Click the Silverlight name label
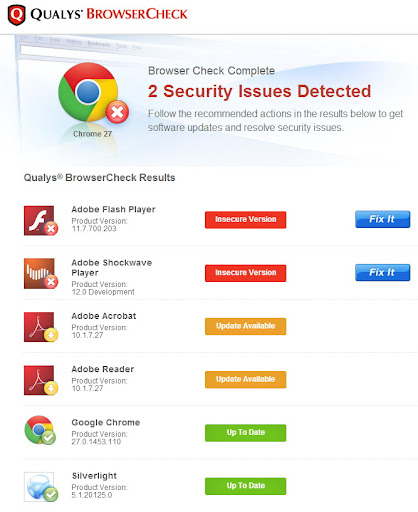The width and height of the screenshot is (418, 512). [94, 476]
